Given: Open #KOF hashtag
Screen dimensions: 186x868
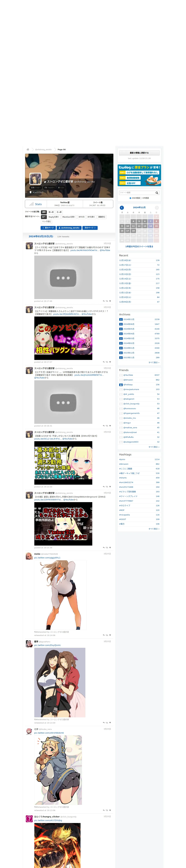Looking at the screenshot, I should click(122, 510).
